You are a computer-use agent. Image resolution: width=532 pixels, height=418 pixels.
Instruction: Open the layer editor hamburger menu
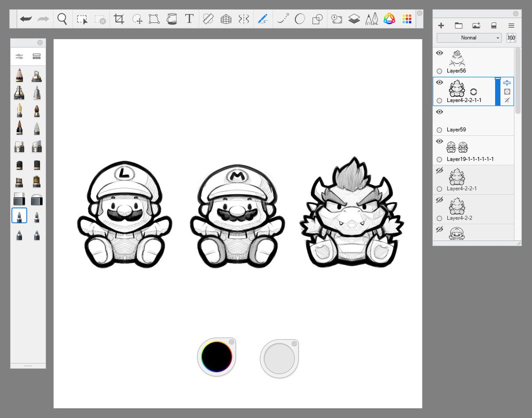point(511,26)
